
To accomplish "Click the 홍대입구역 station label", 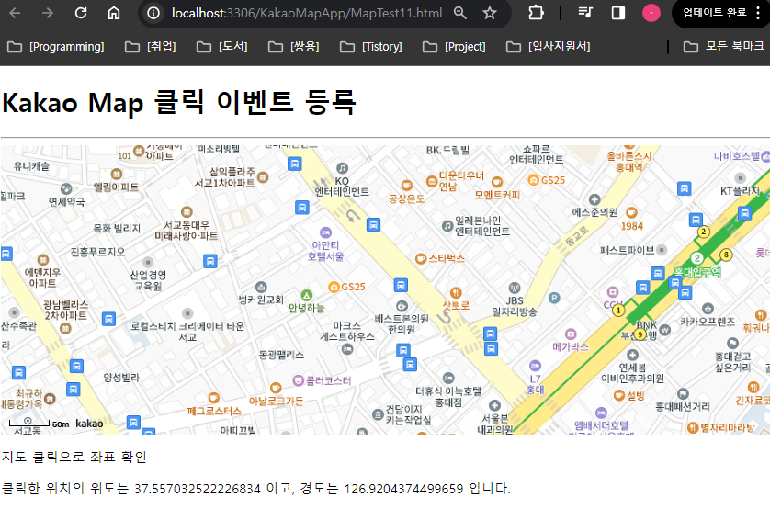I will tap(696, 272).
